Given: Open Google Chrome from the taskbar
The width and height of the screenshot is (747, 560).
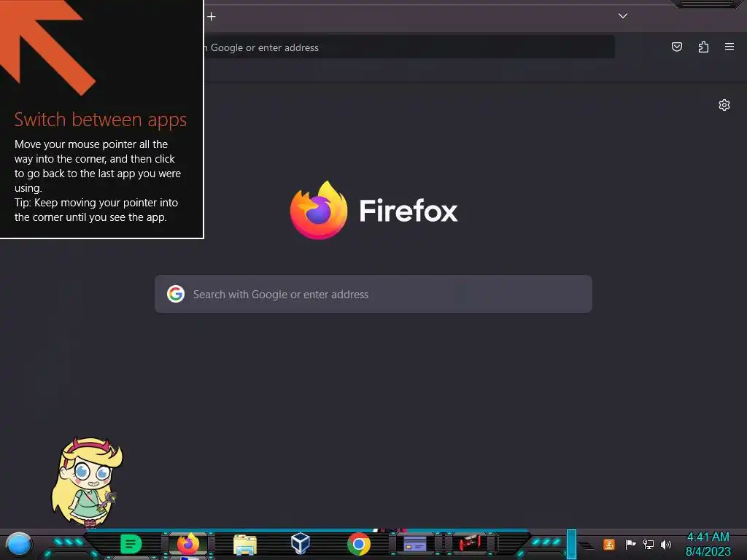Looking at the screenshot, I should 359,544.
